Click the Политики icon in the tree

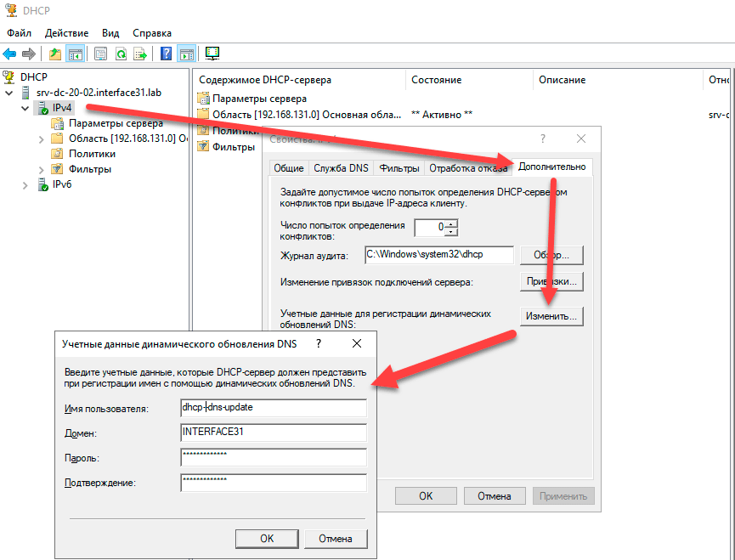tap(57, 154)
